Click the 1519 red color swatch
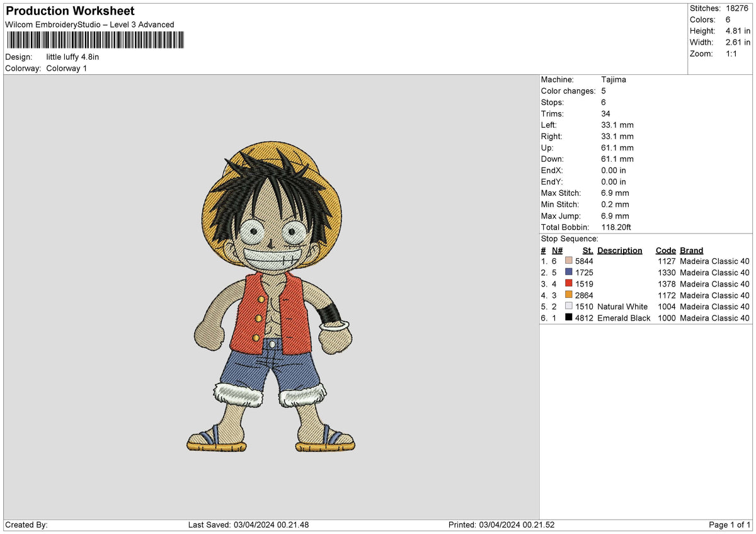 [x=569, y=284]
